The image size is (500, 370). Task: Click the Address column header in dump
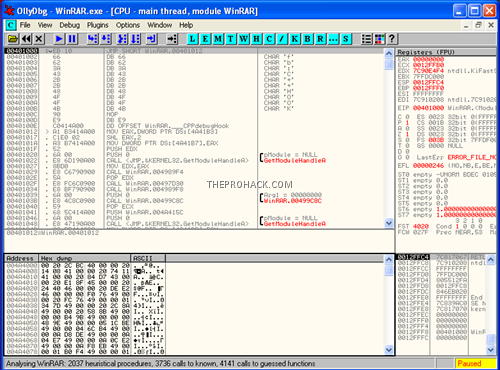point(22,258)
